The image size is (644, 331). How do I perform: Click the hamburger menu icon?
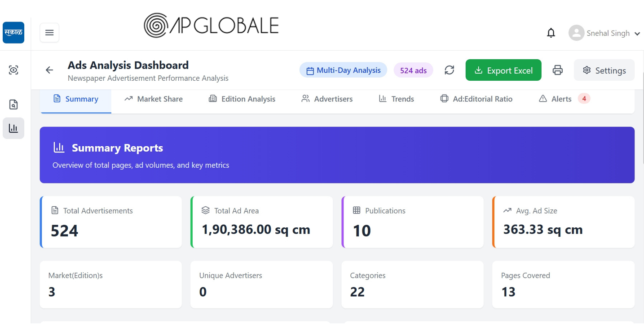click(49, 33)
